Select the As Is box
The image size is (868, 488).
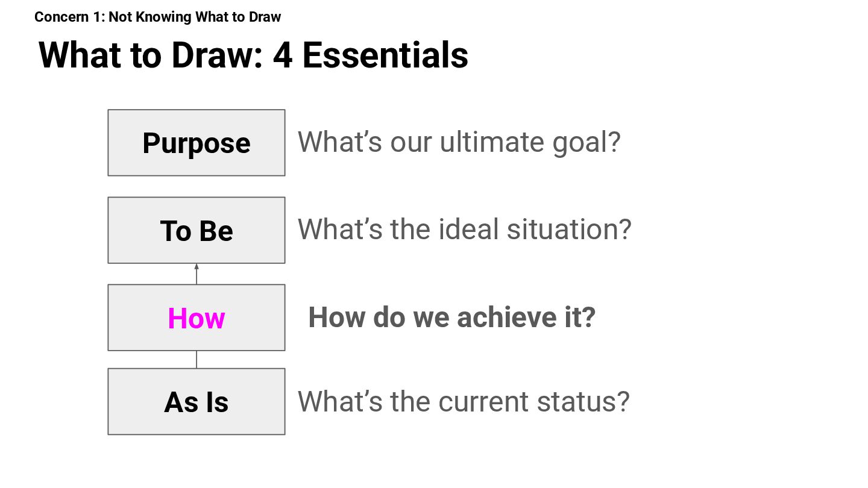[197, 401]
